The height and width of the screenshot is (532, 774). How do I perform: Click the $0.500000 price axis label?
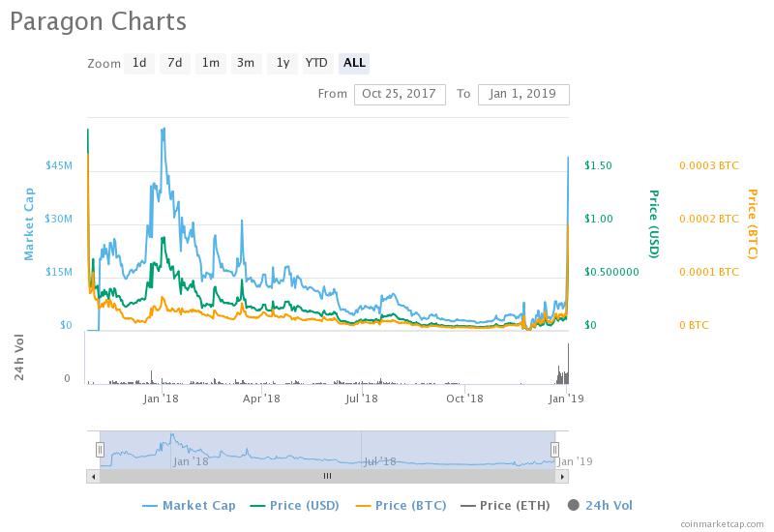[611, 272]
